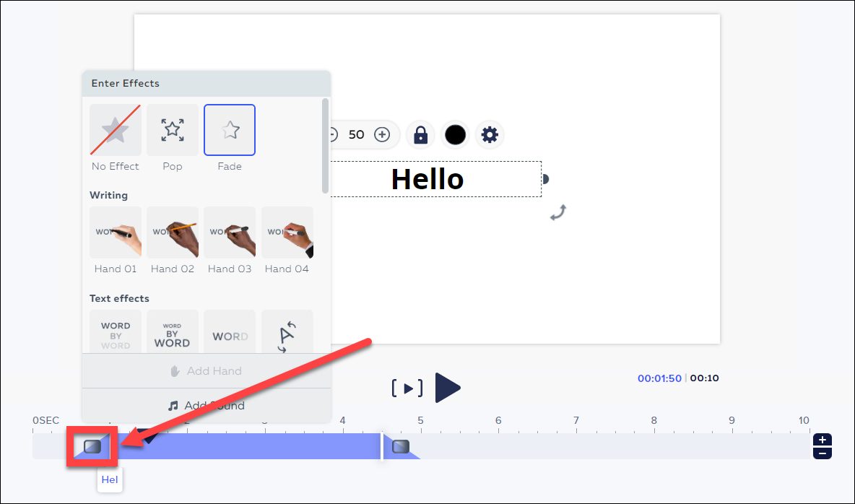855x504 pixels.
Task: Choose the Fade enter effect
Action: 229,130
